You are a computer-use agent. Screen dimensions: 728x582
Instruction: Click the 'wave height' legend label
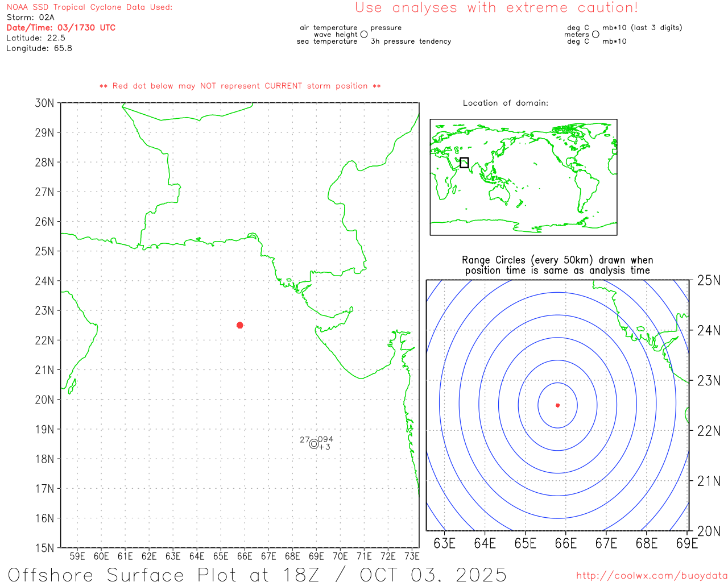coord(336,34)
